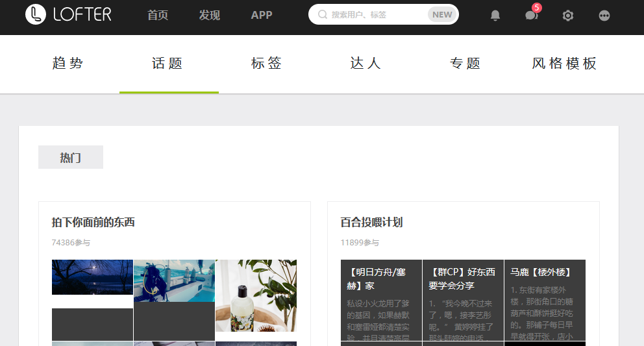Open the scuba diver boat thumbnail
This screenshot has height=346, width=644.
click(x=174, y=280)
